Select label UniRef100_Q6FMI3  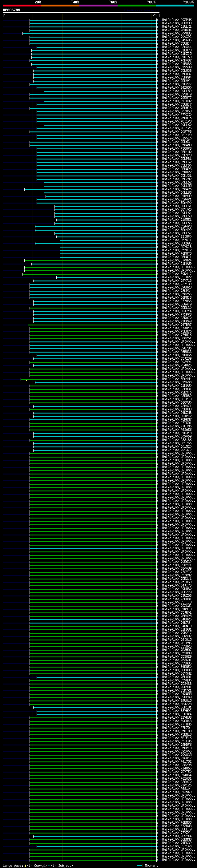coord(176,297)
